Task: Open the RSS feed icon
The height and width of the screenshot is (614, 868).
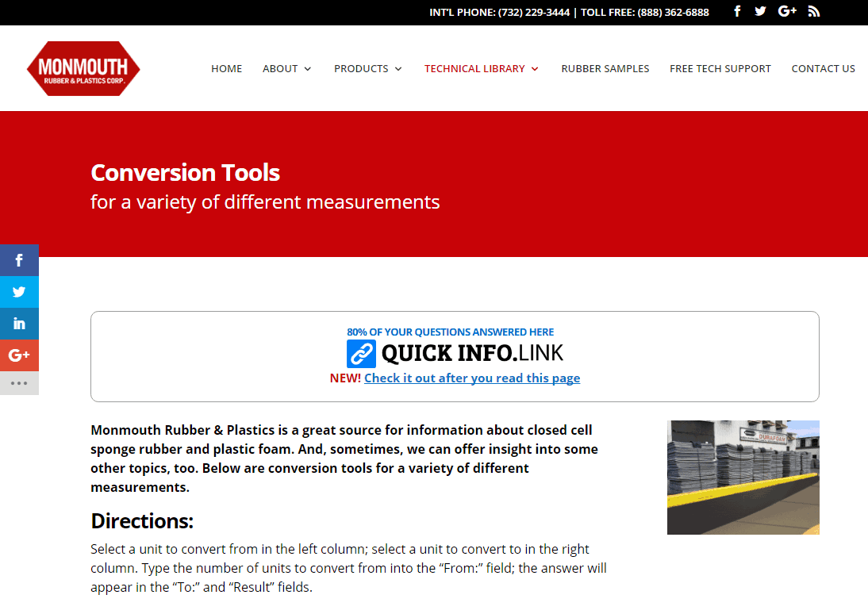Action: [x=813, y=11]
